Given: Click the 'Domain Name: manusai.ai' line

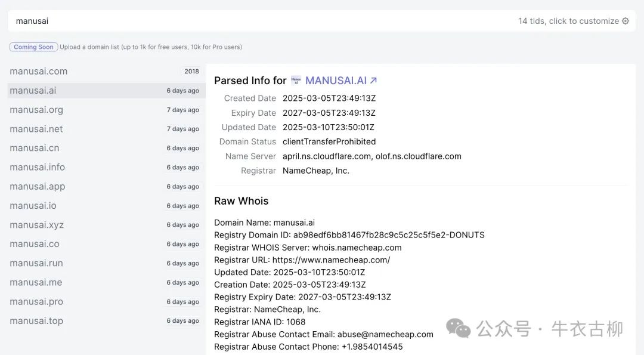Looking at the screenshot, I should [264, 223].
